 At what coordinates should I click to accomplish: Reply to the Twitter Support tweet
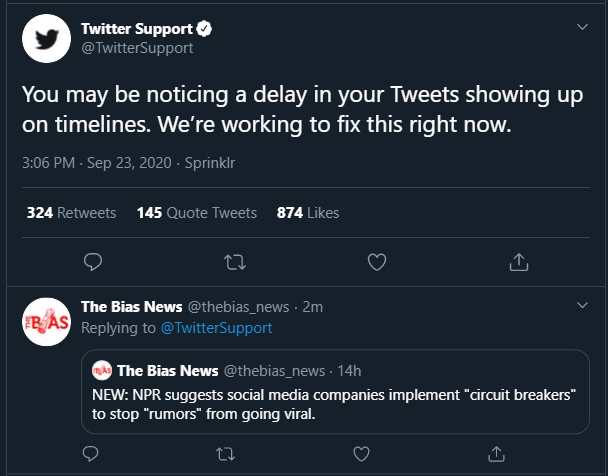93,262
